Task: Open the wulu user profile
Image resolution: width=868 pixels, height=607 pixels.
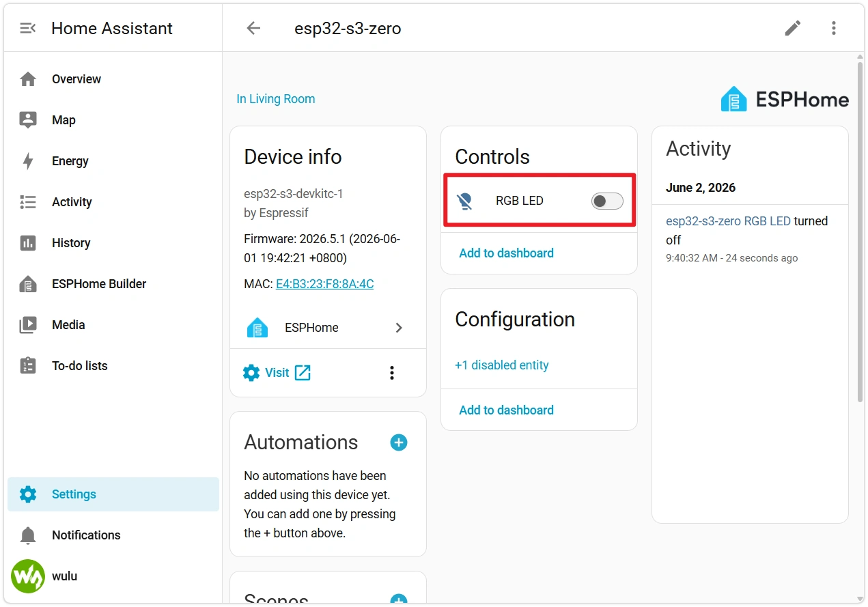Action: (x=113, y=576)
